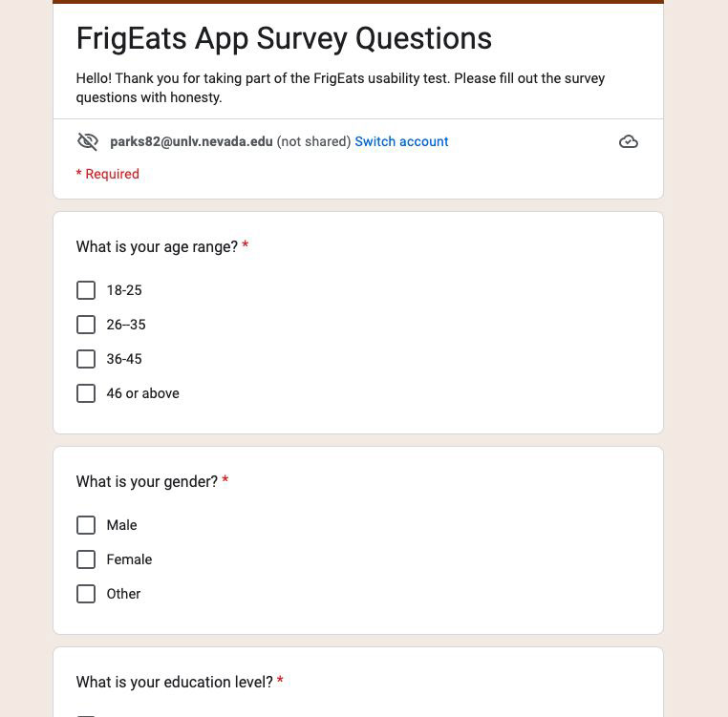728x717 pixels.
Task: Select the Female gender checkbox
Action: click(86, 559)
